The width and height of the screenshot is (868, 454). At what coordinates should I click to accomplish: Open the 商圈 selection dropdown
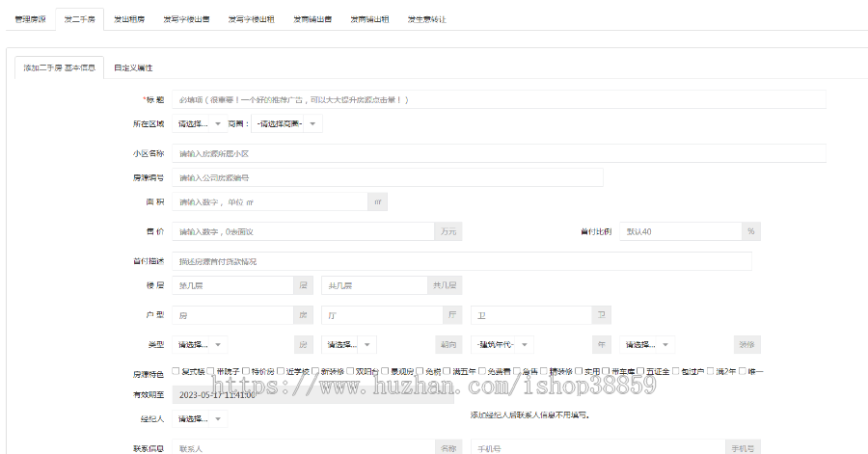(286, 124)
